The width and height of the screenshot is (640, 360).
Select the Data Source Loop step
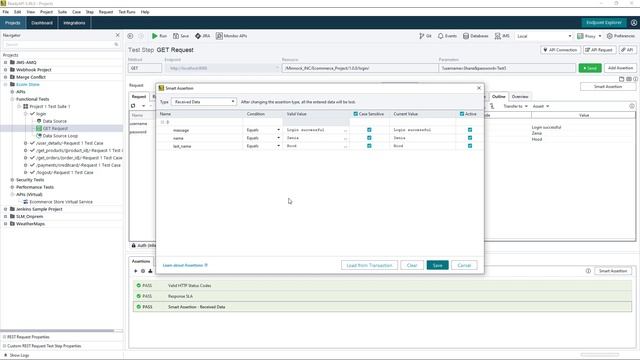60,136
